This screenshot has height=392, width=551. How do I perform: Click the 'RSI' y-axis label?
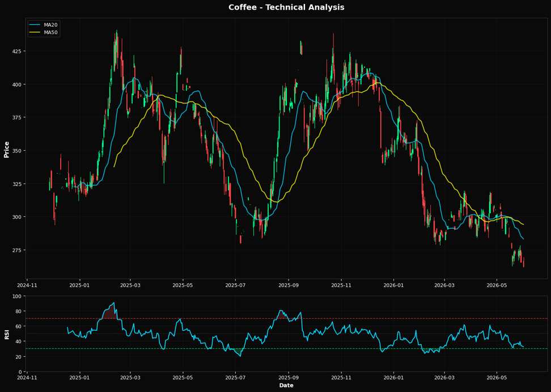(x=6, y=335)
